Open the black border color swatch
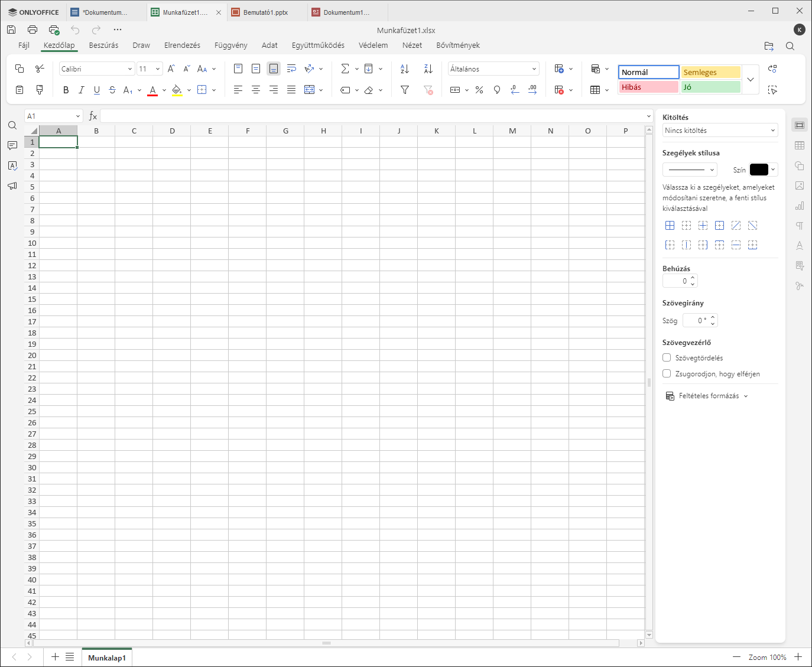The width and height of the screenshot is (812, 667). pos(759,170)
